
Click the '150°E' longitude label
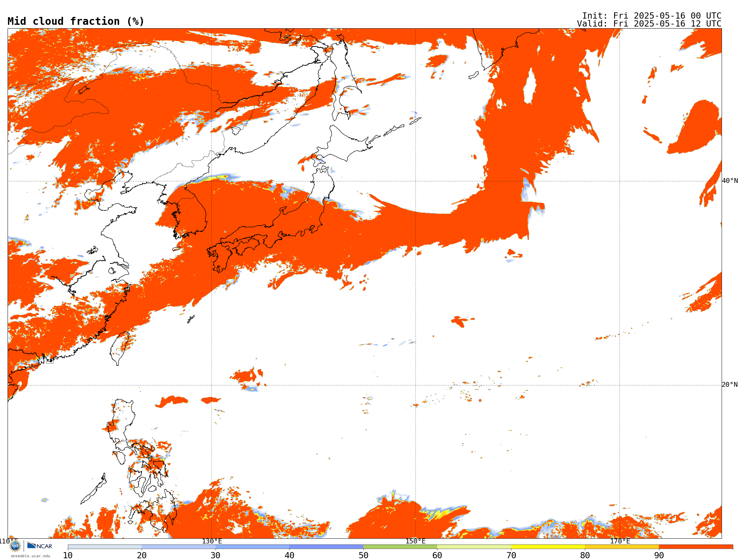416,541
